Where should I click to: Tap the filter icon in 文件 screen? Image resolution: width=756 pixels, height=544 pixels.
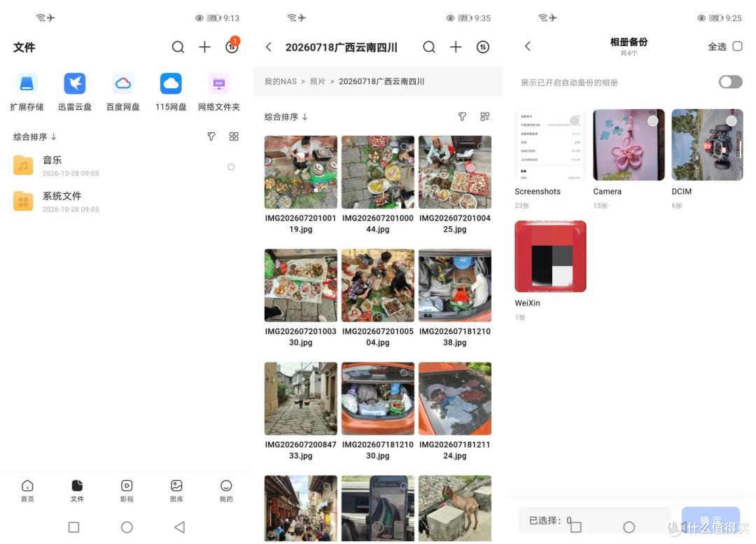(x=211, y=137)
